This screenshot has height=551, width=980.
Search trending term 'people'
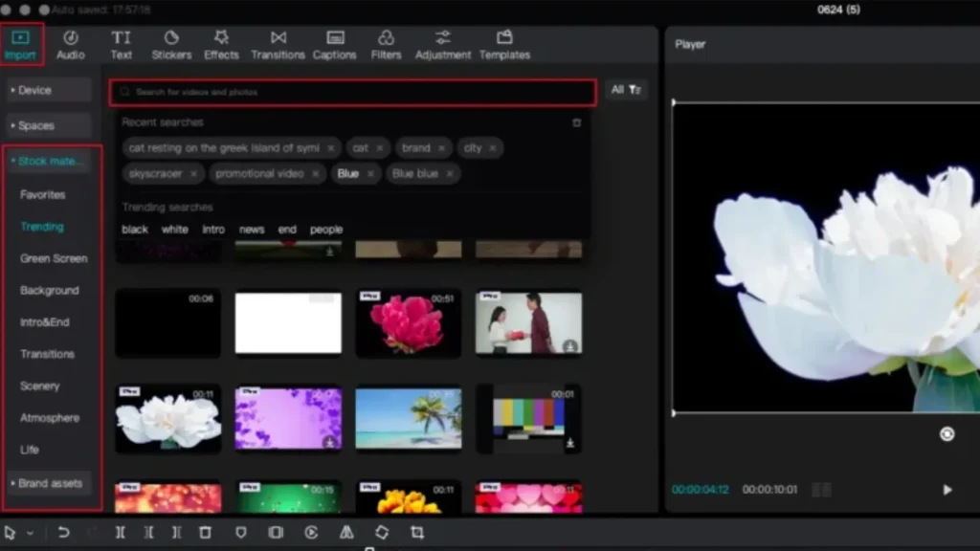325,230
